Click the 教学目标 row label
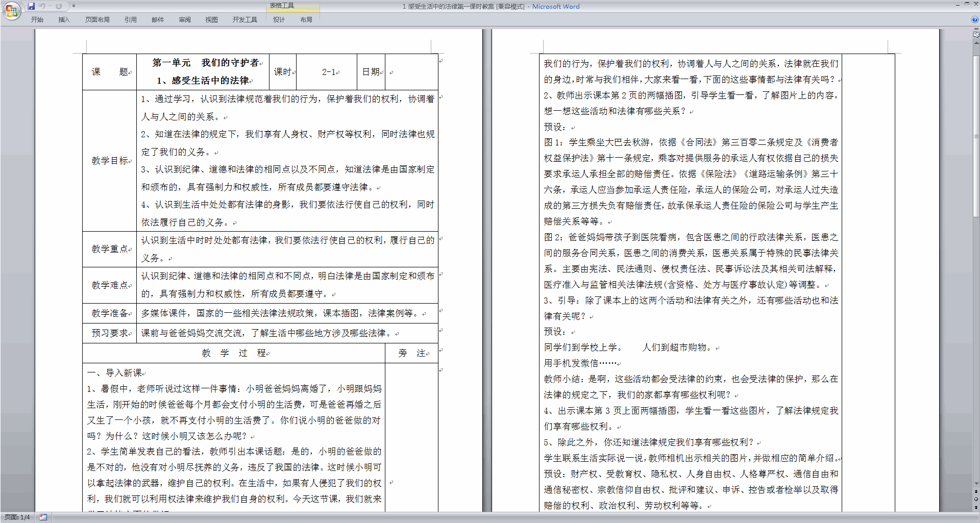 click(x=110, y=161)
